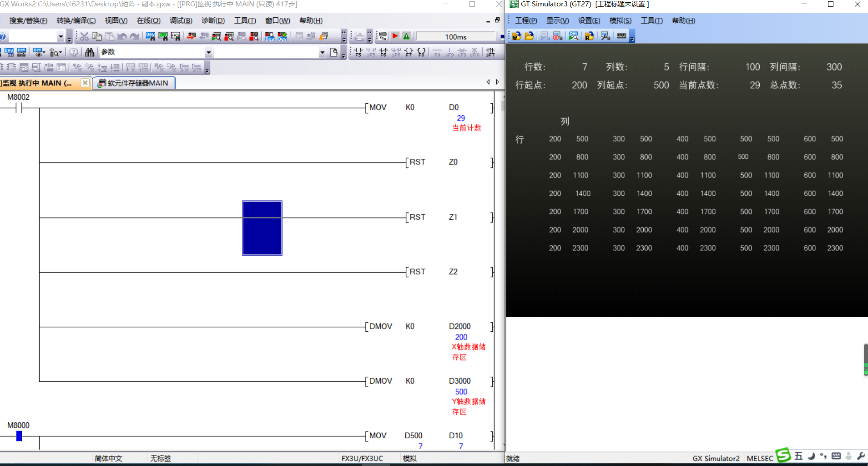Click the M8000 contact in the ladder
Image resolution: width=868 pixels, height=466 pixels.
click(19, 436)
